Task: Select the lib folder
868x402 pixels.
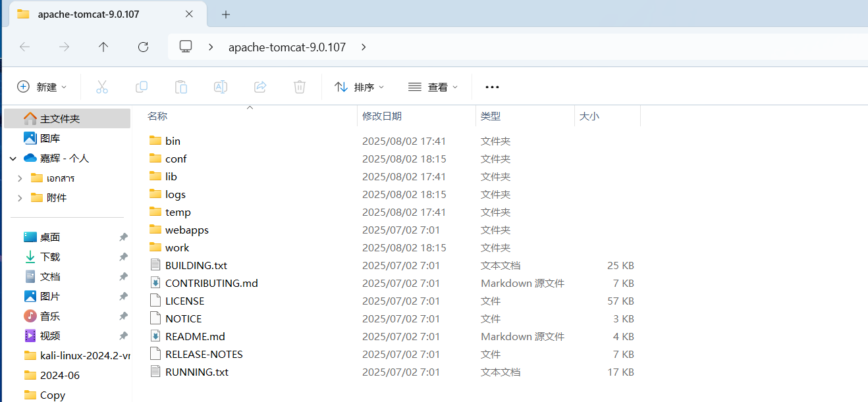Action: pos(171,176)
